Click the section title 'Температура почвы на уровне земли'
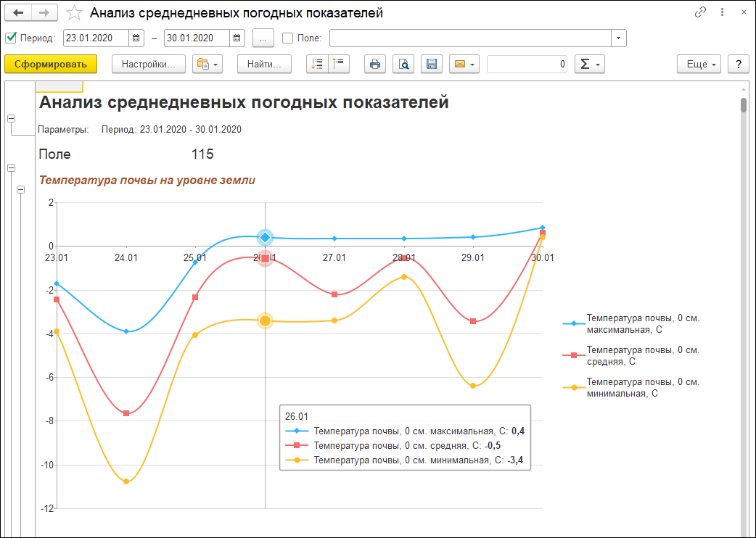Image resolution: width=756 pixels, height=538 pixels. [x=147, y=180]
